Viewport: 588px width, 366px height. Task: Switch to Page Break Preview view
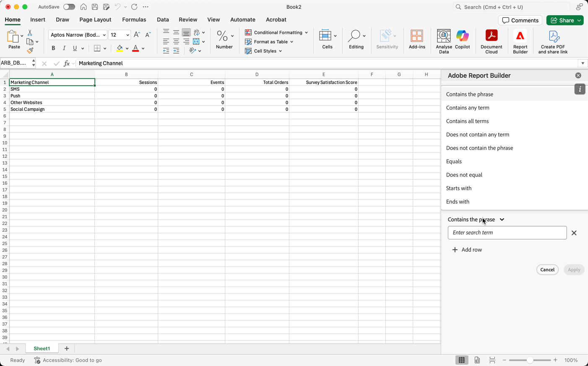[x=492, y=360]
